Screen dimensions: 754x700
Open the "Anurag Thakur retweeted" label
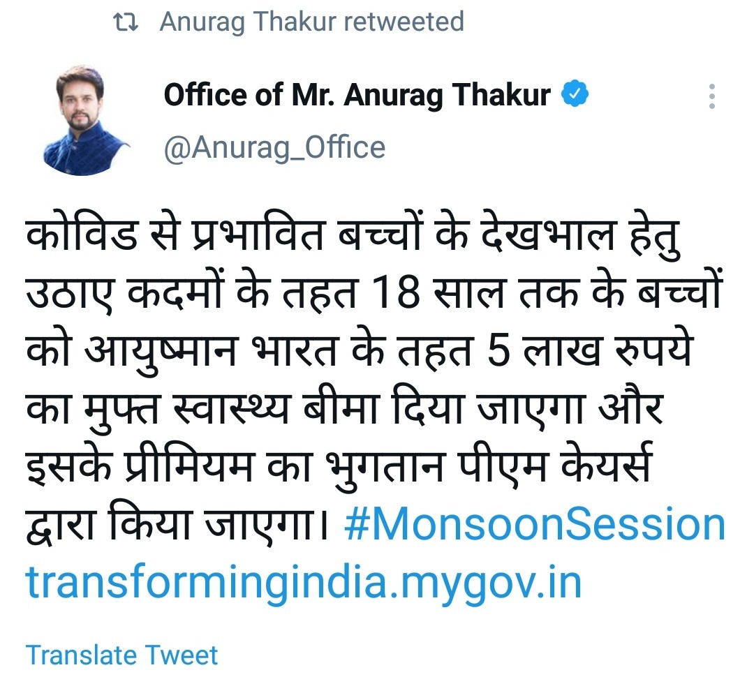(x=311, y=22)
